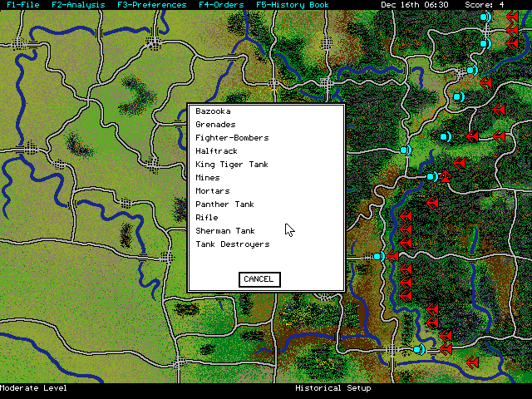Open the F2-Analysis menu
This screenshot has height=399, width=532.
78,5
